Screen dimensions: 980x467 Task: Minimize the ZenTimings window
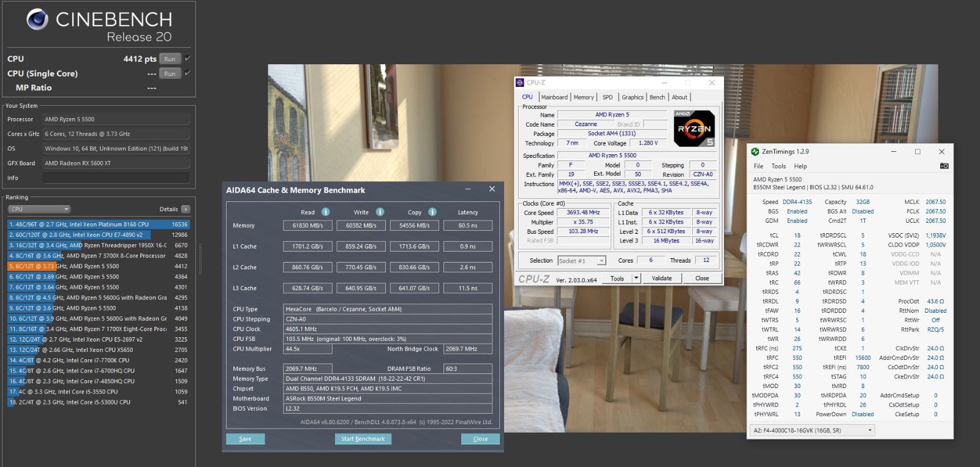[894, 152]
